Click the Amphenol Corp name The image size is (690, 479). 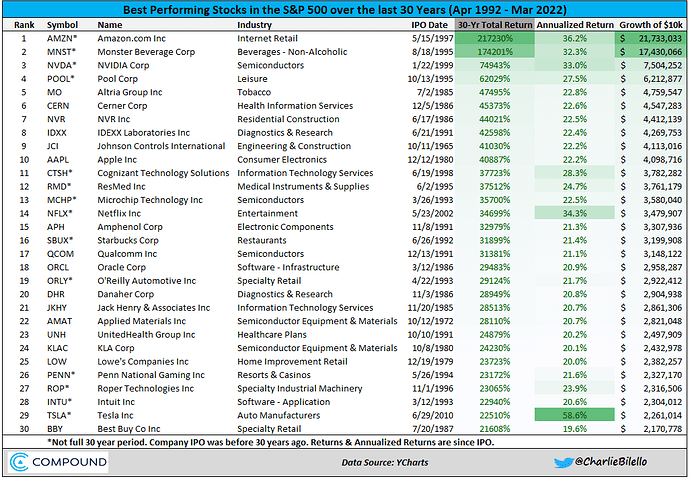coord(130,227)
